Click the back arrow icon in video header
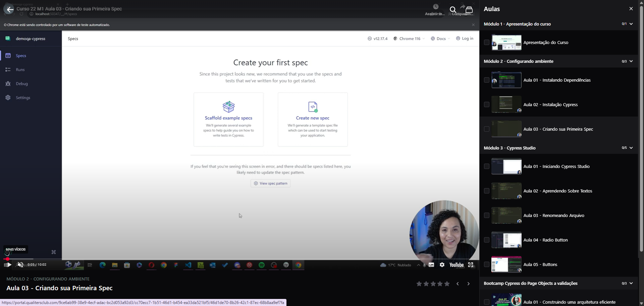Image resolution: width=644 pixels, height=306 pixels. [x=10, y=9]
